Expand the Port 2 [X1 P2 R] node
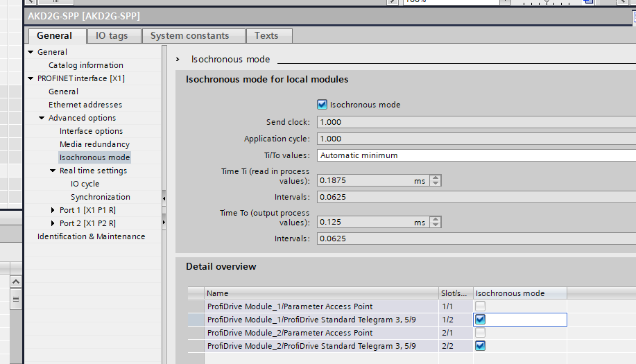The height and width of the screenshot is (364, 636). click(53, 223)
